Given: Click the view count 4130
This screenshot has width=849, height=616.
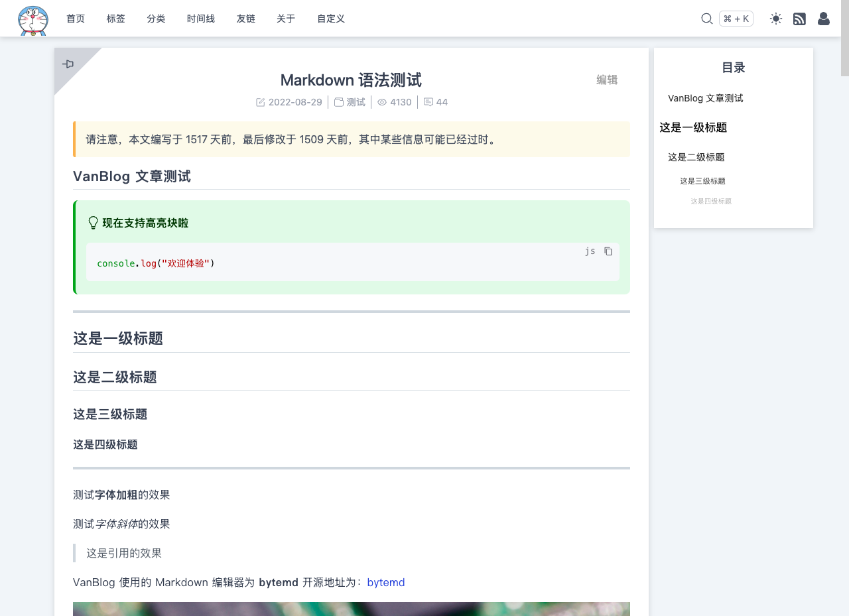Looking at the screenshot, I should point(401,102).
